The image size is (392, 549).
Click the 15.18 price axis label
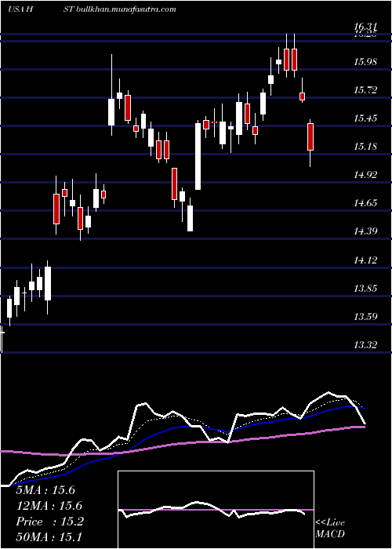[365, 147]
